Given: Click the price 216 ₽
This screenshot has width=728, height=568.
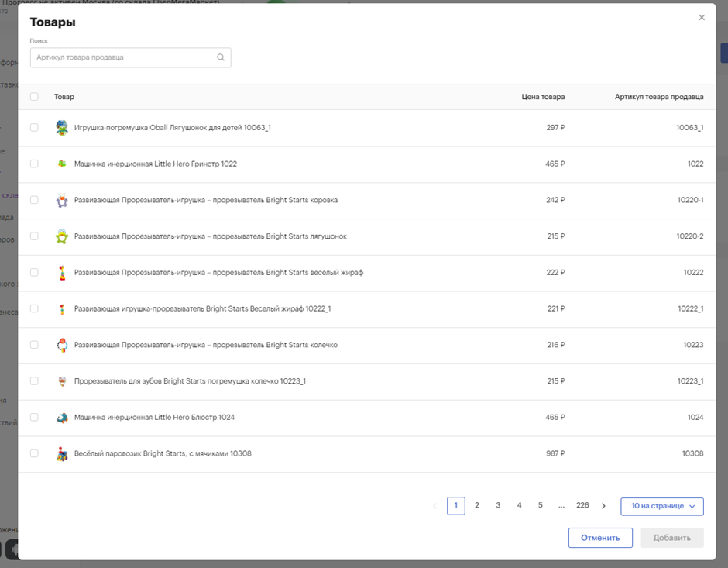Looking at the screenshot, I should click(x=556, y=345).
